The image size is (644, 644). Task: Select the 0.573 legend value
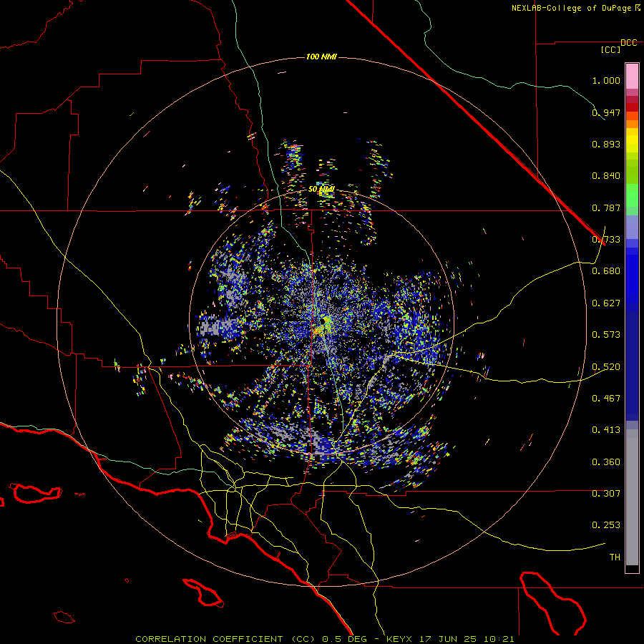(x=606, y=335)
